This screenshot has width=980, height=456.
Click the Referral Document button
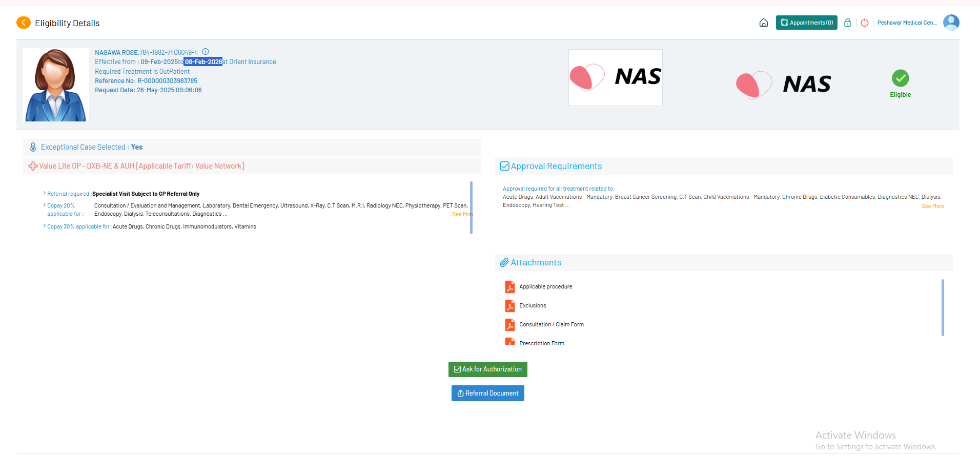click(x=487, y=393)
